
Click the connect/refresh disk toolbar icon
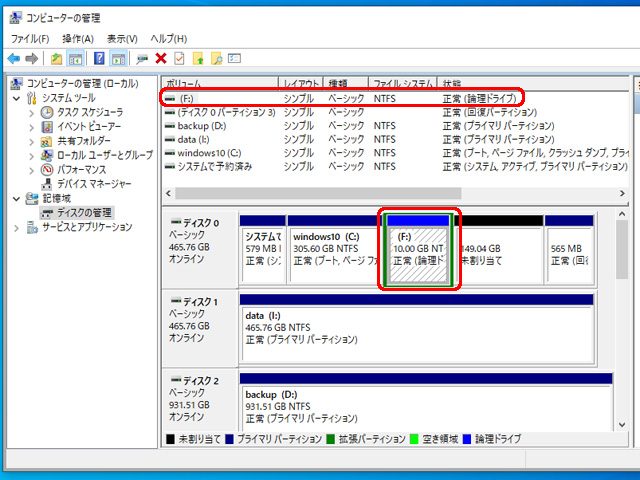coord(142,59)
